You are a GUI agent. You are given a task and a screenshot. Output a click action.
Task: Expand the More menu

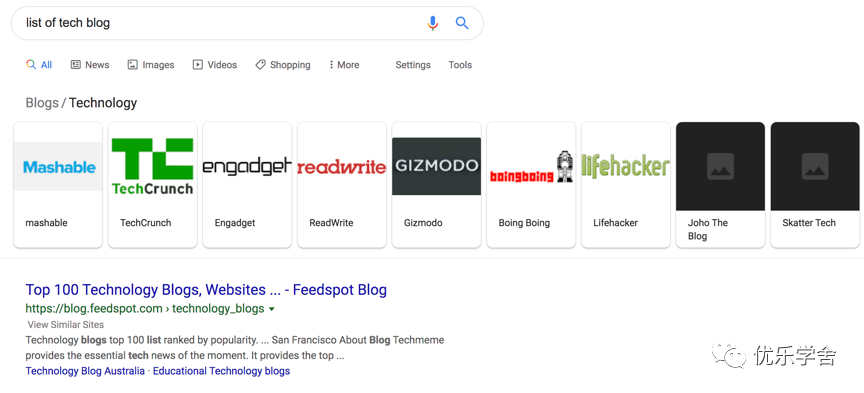click(x=344, y=65)
